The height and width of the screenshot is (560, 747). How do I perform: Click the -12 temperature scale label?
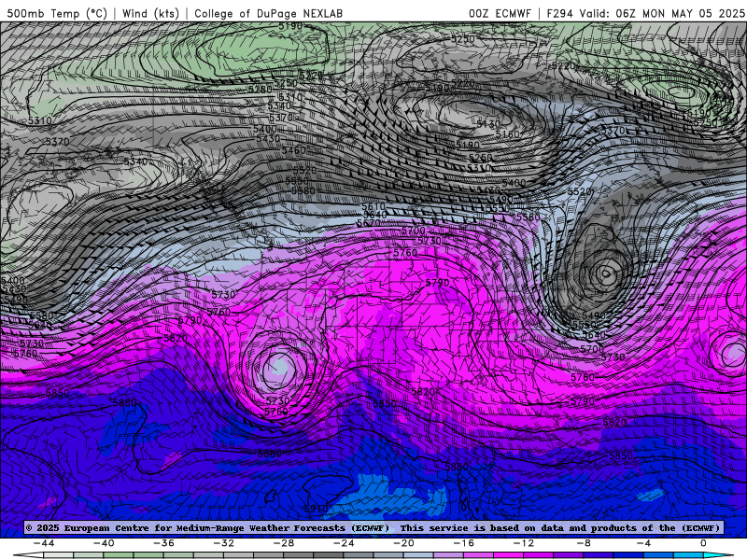[x=524, y=543]
